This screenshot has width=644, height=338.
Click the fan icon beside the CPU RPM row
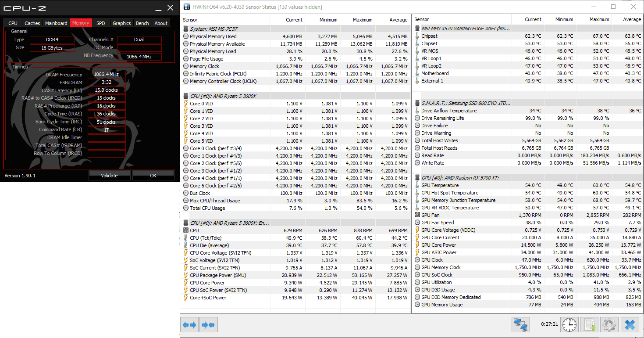coord(186,230)
